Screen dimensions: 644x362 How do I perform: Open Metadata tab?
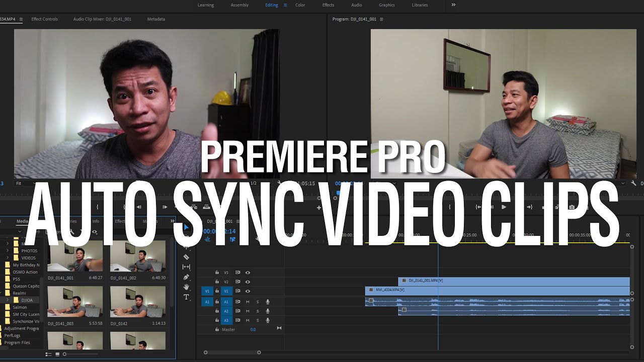pos(156,19)
